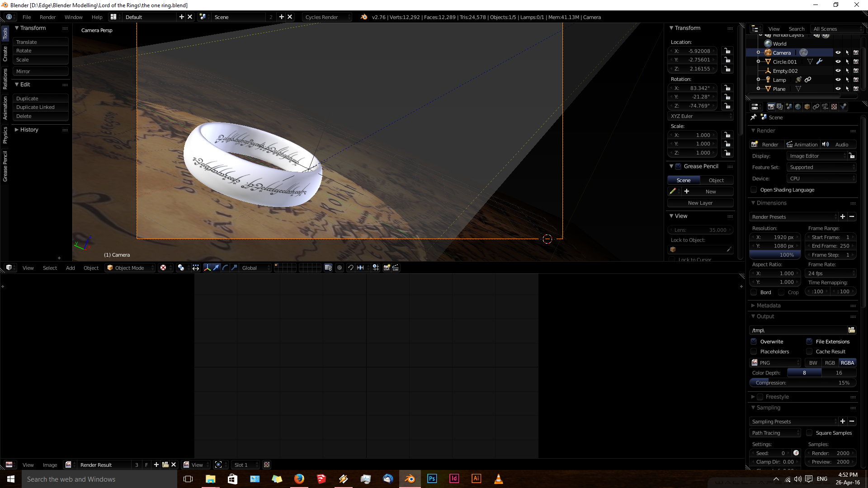
Task: Open the World properties tab icon
Action: pyautogui.click(x=798, y=107)
